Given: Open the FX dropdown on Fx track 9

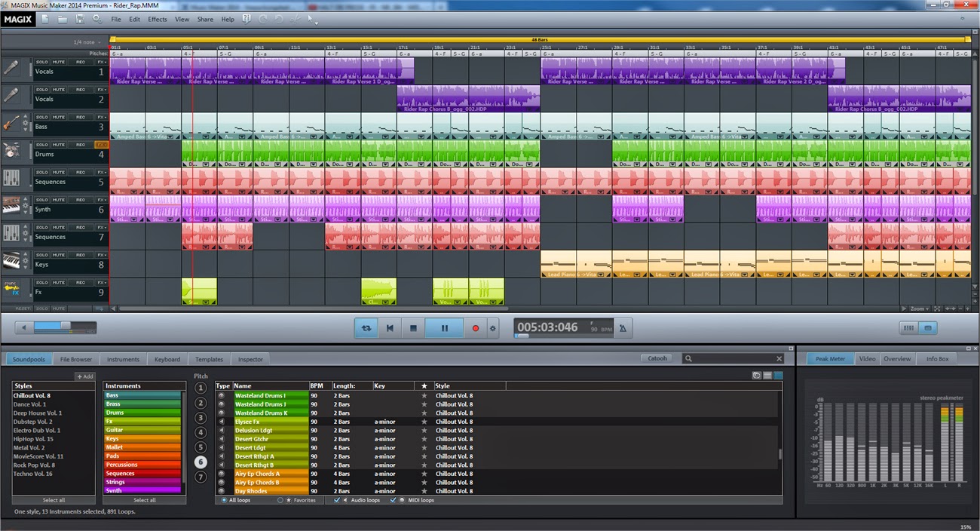Looking at the screenshot, I should (x=101, y=282).
